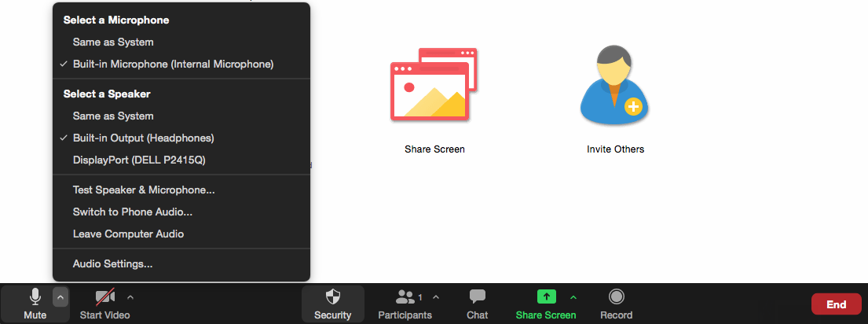Screen dimensions: 868x324
Task: Mute the microphone icon
Action: 35,297
